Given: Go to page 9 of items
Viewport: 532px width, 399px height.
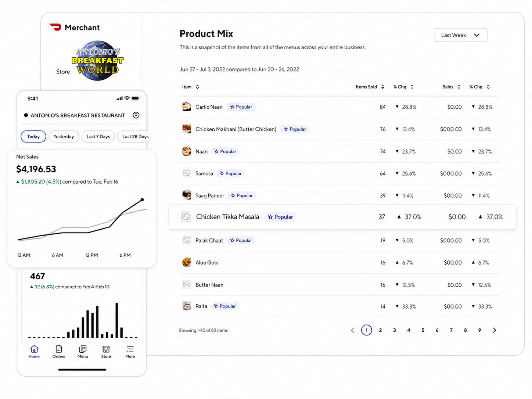Looking at the screenshot, I should pos(480,330).
